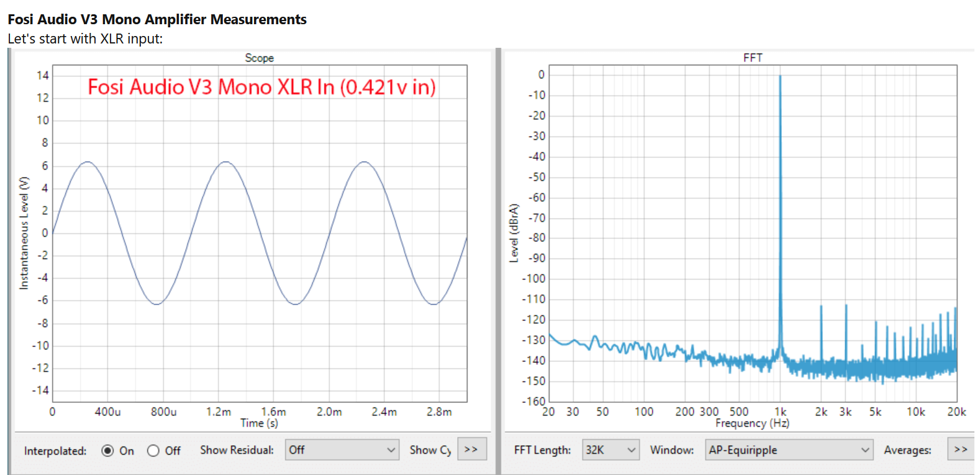980x475 pixels.
Task: Click the "Show Residual:" label
Action: (x=237, y=450)
